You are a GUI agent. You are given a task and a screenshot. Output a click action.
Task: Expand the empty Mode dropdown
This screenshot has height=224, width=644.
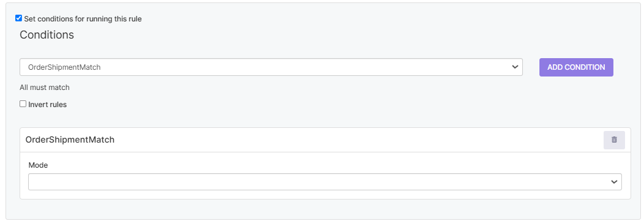pyautogui.click(x=325, y=182)
